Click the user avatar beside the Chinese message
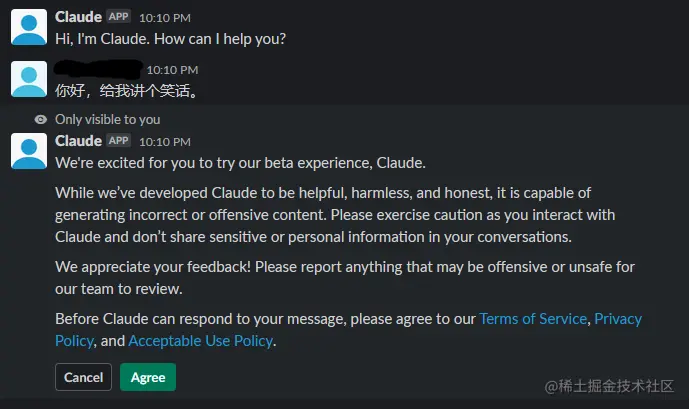This screenshot has width=689, height=409. (28, 79)
